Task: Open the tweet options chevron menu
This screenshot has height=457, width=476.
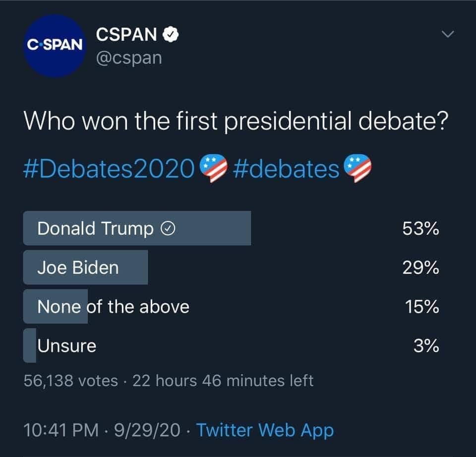Action: point(448,34)
